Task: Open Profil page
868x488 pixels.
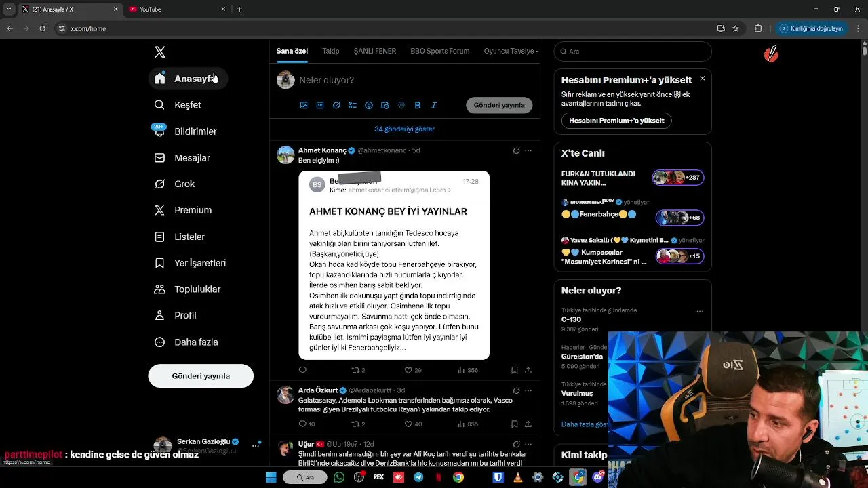Action: click(176, 316)
